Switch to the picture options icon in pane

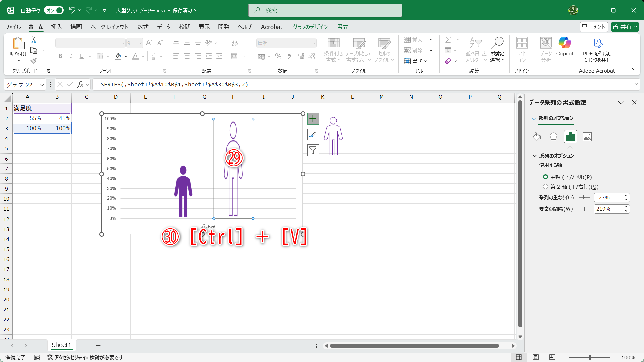click(x=587, y=137)
